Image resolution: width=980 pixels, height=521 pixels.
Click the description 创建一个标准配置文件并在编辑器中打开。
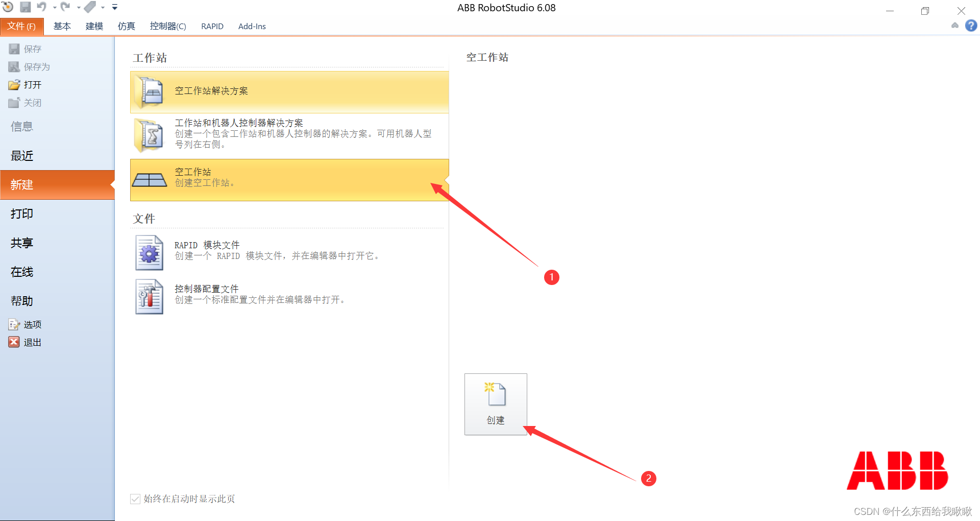pyautogui.click(x=261, y=300)
